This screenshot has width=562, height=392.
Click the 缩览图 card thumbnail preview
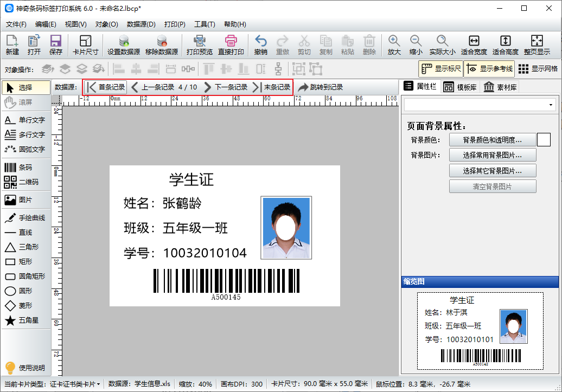(x=480, y=331)
